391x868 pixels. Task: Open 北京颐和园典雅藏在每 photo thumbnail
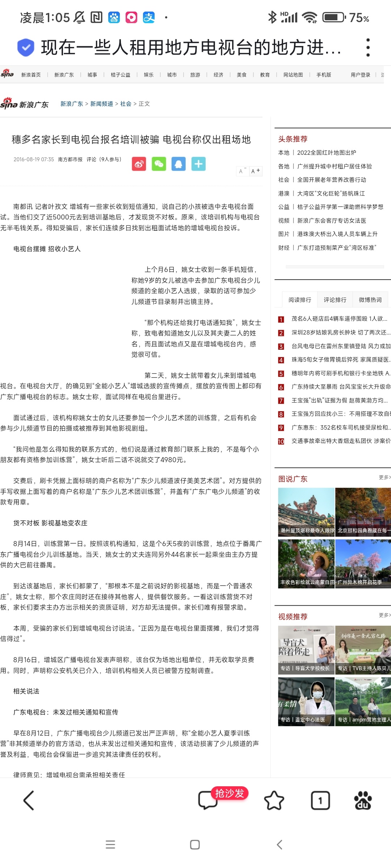pos(363,512)
